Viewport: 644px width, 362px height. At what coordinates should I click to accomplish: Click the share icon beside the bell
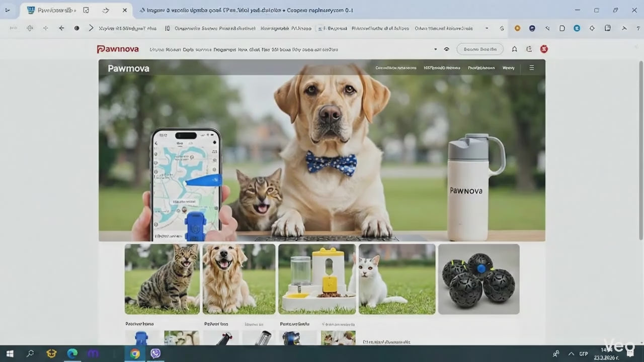pos(529,49)
